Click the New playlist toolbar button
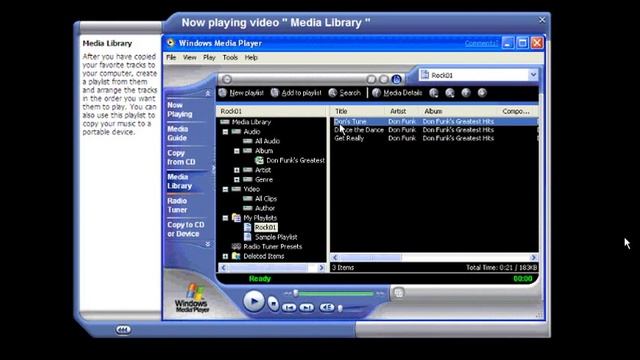640x360 pixels. [x=241, y=93]
